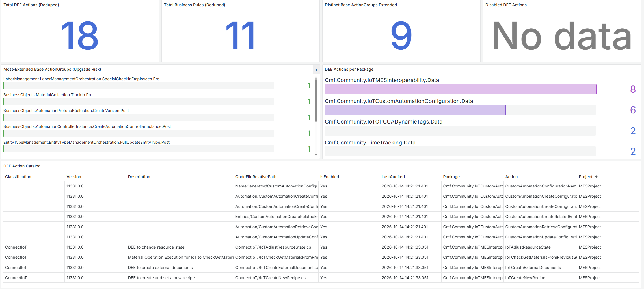Select CreateAutomationControllerInstance.Post action group
Viewport: 644px width, 289px height.
click(x=87, y=126)
